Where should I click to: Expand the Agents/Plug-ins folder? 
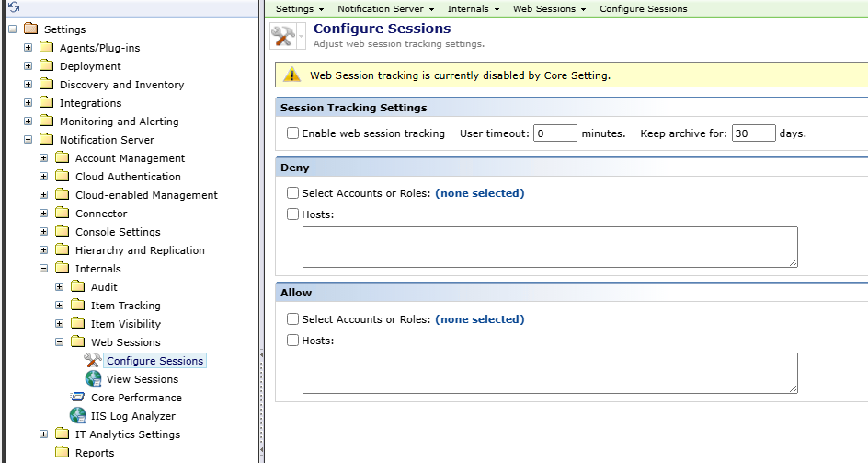[x=29, y=48]
